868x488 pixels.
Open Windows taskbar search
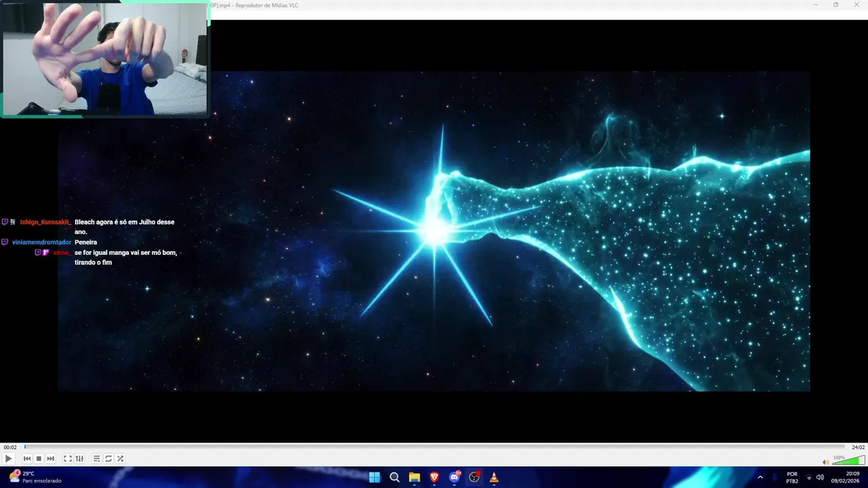(x=395, y=477)
